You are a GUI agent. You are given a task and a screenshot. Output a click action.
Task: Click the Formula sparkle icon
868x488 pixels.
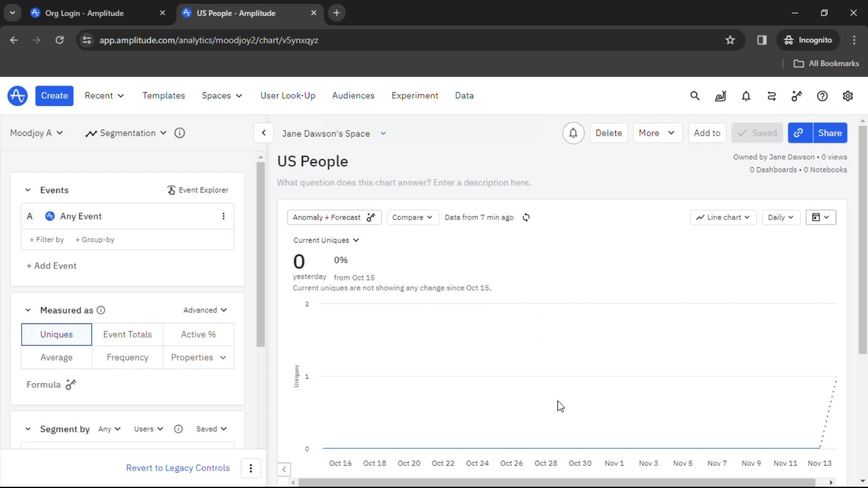click(x=71, y=385)
